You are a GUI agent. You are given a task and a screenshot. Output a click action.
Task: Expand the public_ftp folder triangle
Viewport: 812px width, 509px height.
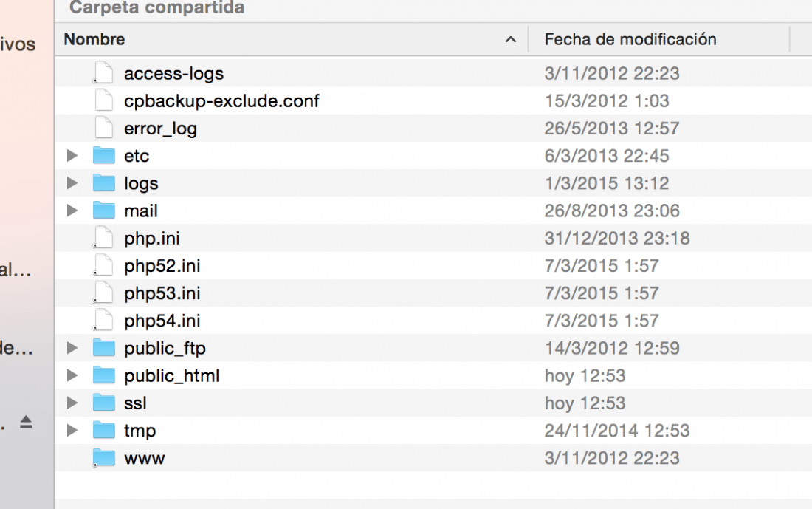pyautogui.click(x=72, y=348)
